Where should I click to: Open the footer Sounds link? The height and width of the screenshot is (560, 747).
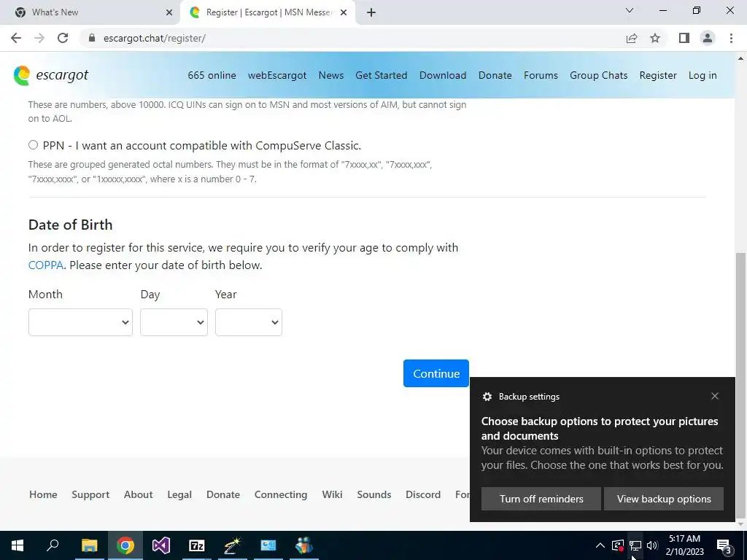(374, 494)
